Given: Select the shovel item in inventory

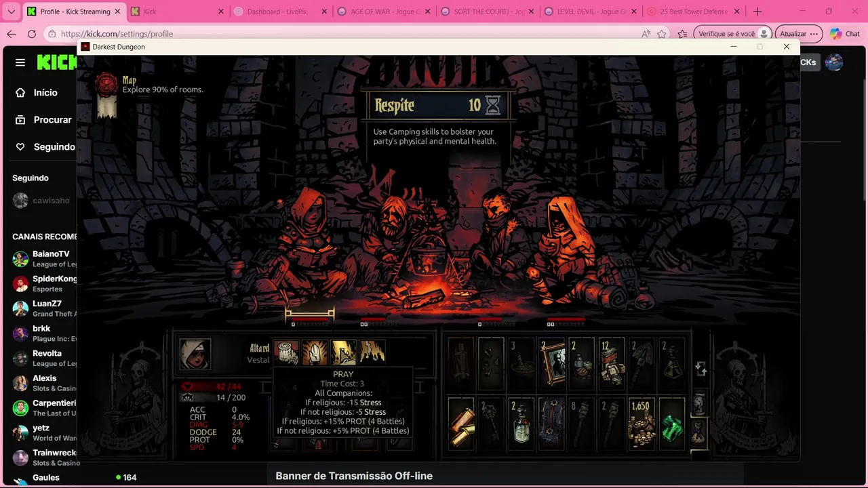Looking at the screenshot, I should pyautogui.click(x=642, y=365).
